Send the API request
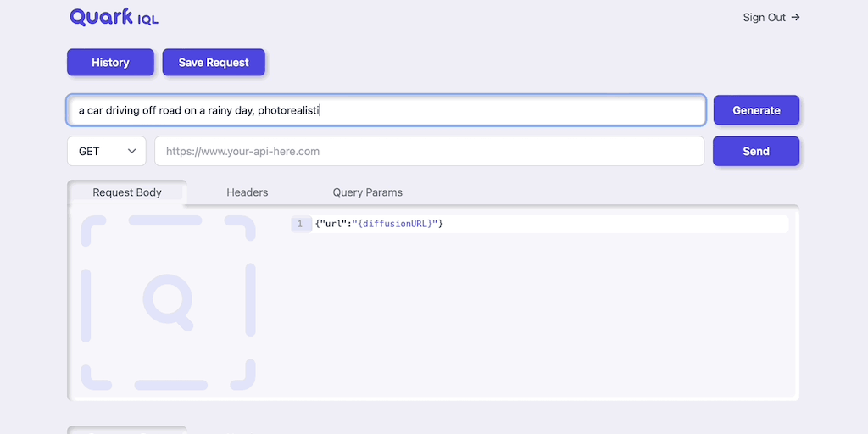 (x=756, y=152)
